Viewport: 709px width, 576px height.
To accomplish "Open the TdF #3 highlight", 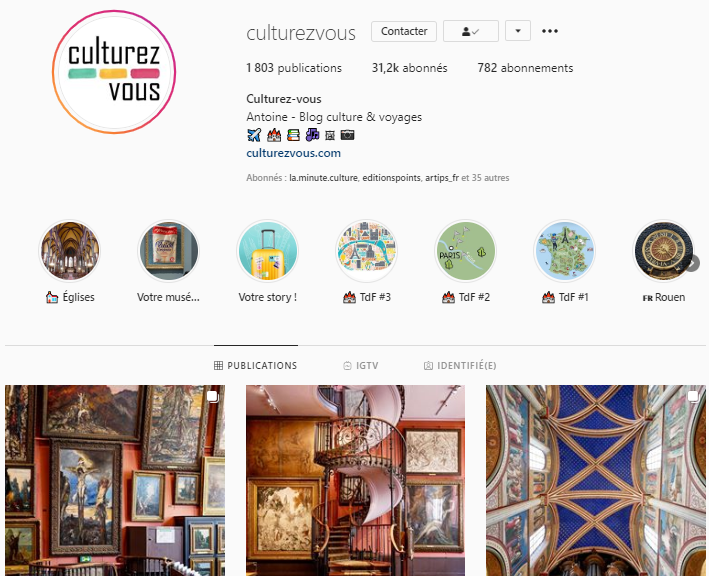I will click(x=367, y=250).
